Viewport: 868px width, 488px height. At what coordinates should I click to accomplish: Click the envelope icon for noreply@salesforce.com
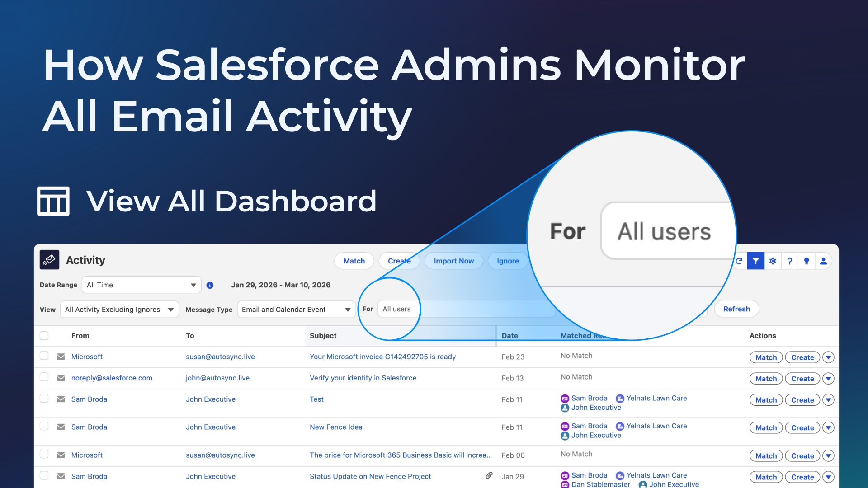coord(61,378)
